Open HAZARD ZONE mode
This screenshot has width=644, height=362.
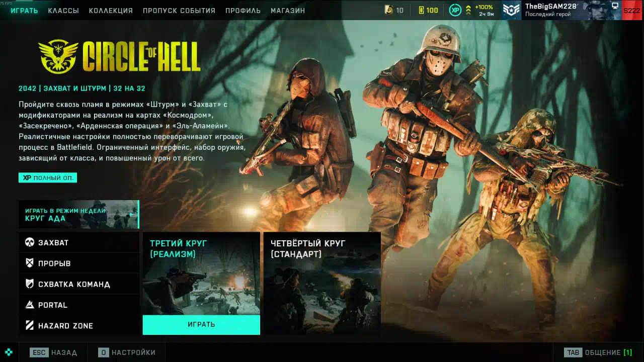(79, 325)
